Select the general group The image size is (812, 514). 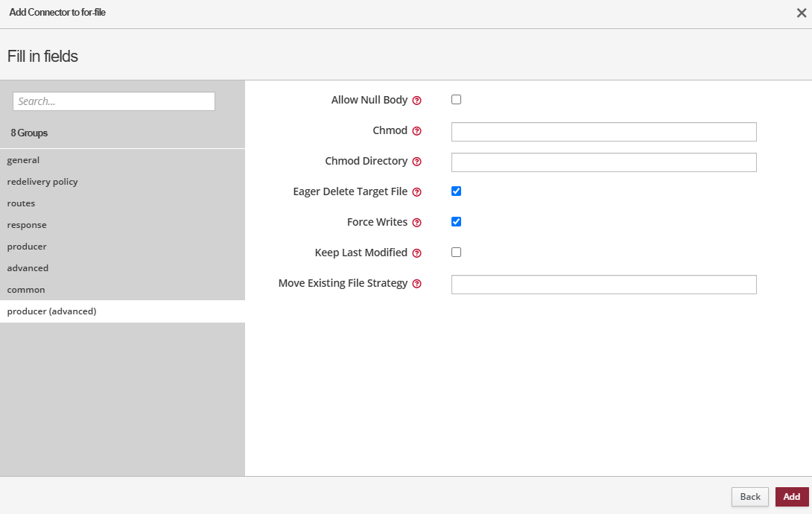point(24,160)
